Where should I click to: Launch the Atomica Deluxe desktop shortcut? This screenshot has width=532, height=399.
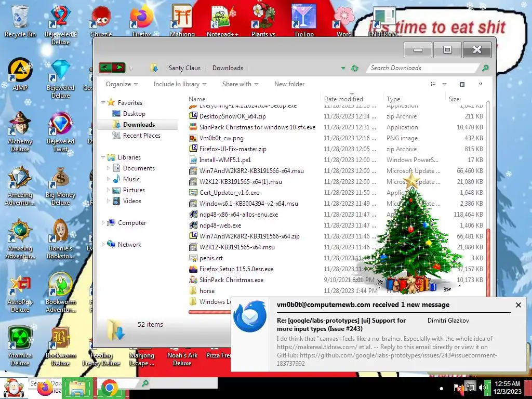[x=20, y=346]
